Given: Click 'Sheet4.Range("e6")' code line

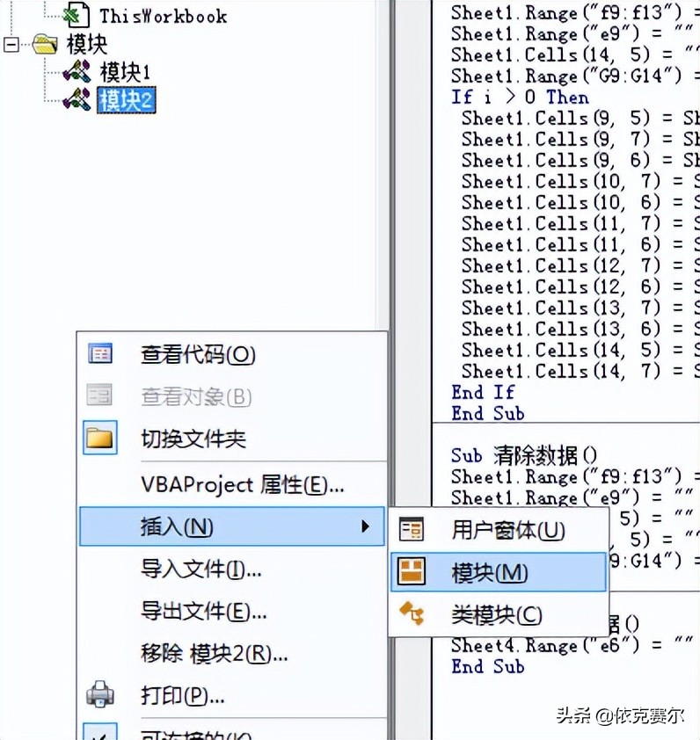Looking at the screenshot, I should pos(572,646).
